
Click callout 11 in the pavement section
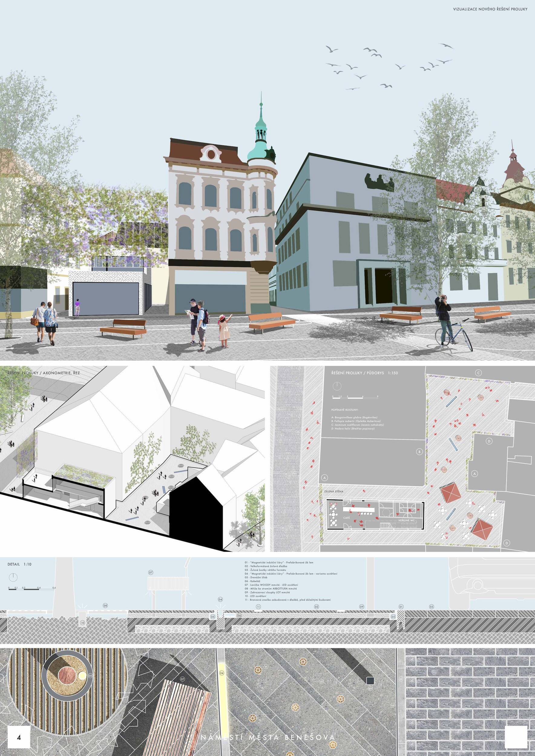click(258, 607)
